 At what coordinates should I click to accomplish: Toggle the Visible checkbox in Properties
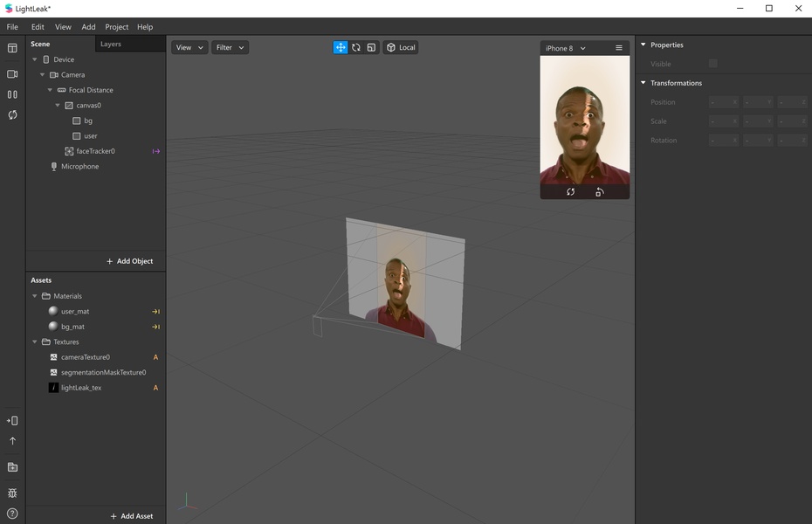(712, 64)
